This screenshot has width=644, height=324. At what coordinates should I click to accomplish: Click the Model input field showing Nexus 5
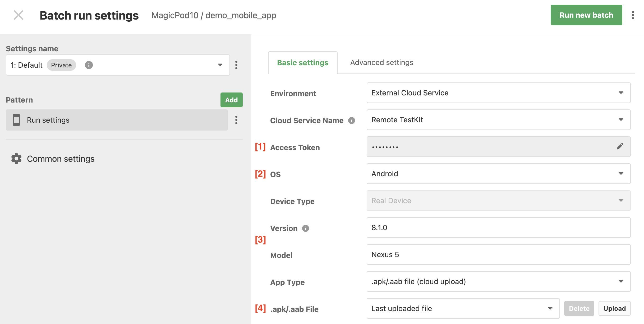(499, 254)
